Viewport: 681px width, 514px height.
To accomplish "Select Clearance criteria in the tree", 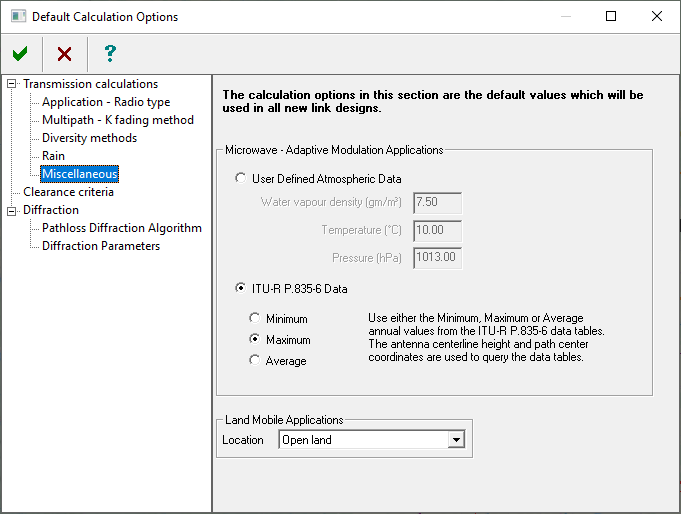I will (68, 192).
